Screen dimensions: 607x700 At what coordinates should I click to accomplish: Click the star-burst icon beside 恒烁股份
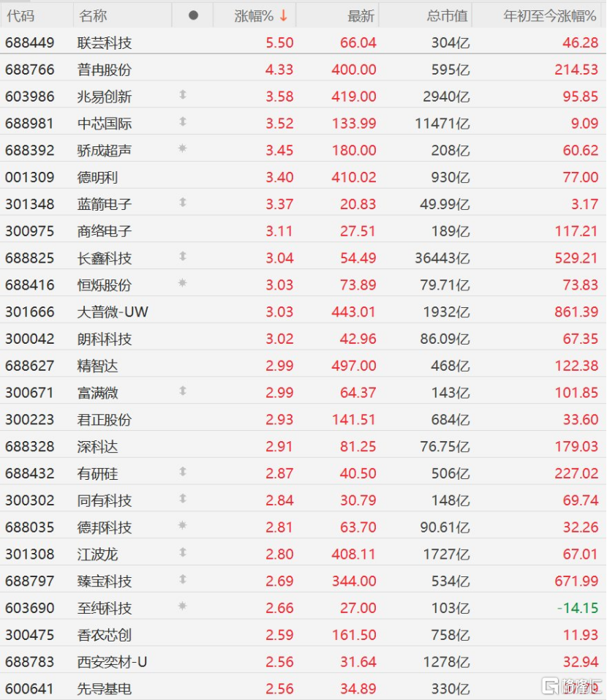[182, 282]
